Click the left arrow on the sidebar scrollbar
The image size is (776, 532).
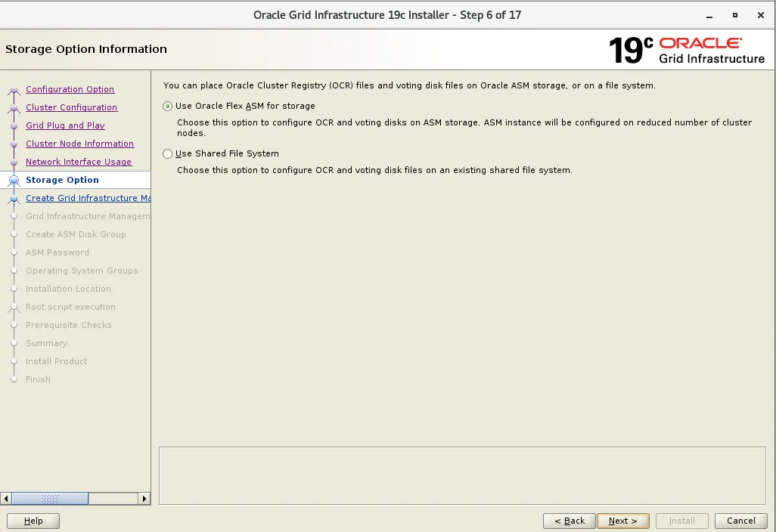click(7, 498)
